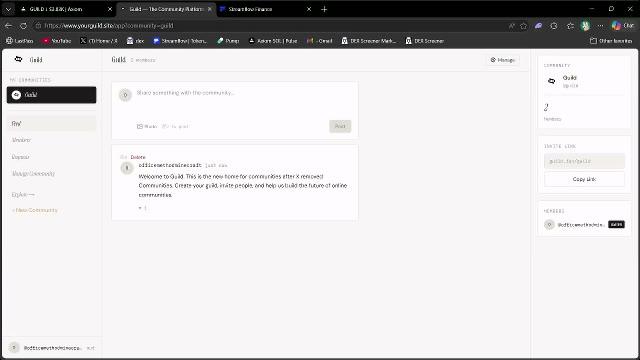
Task: Open the browser settings ellipsis menu
Action: pyautogui.click(x=600, y=26)
